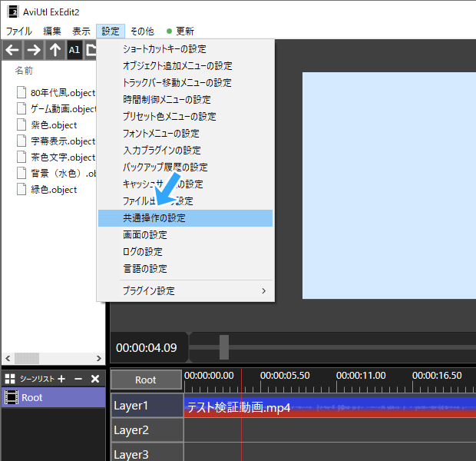Select プリセット色メニューの設定
The image size is (476, 461).
(x=185, y=116)
